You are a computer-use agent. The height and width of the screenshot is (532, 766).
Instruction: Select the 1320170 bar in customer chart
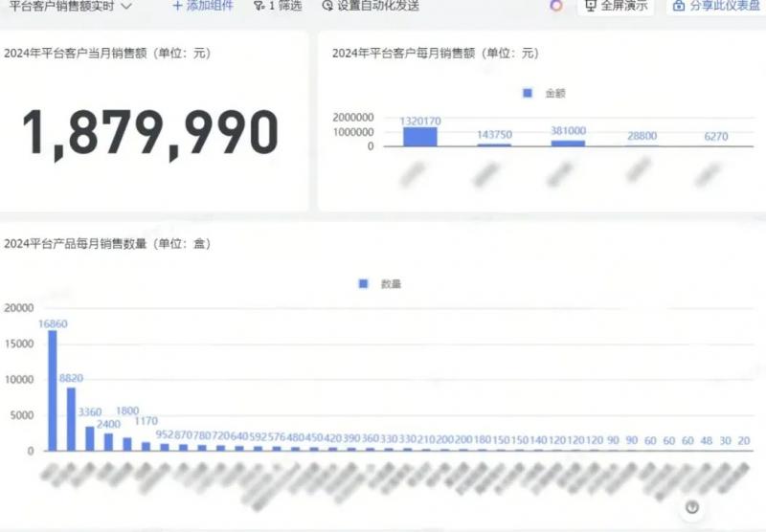point(419,137)
